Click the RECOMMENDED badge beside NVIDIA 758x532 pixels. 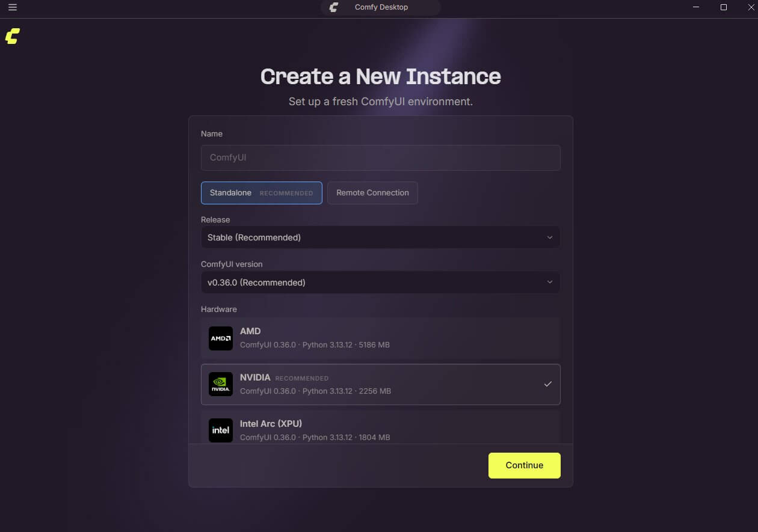point(302,379)
